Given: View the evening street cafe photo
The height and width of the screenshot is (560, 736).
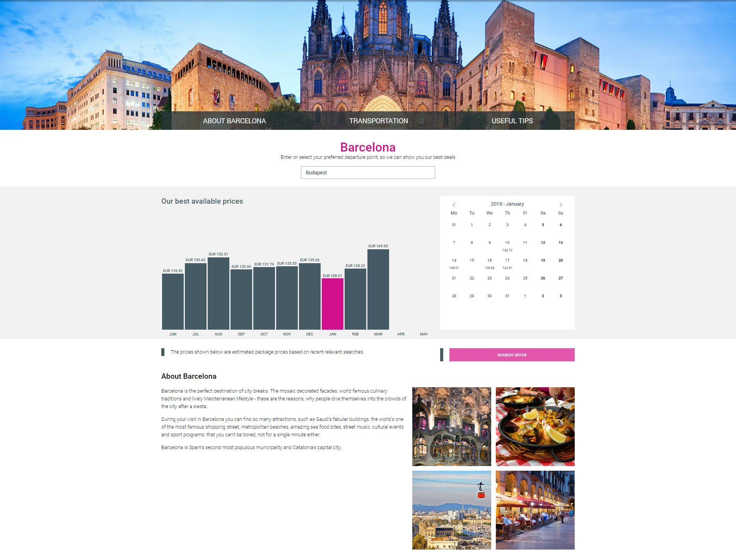Looking at the screenshot, I should [x=535, y=510].
